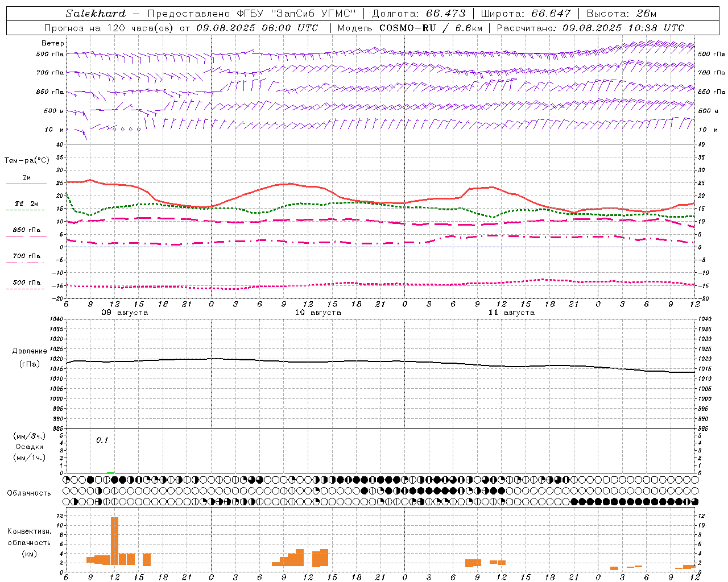Click the left wind level label "10 м"
The image size is (728, 582).
coord(55,130)
